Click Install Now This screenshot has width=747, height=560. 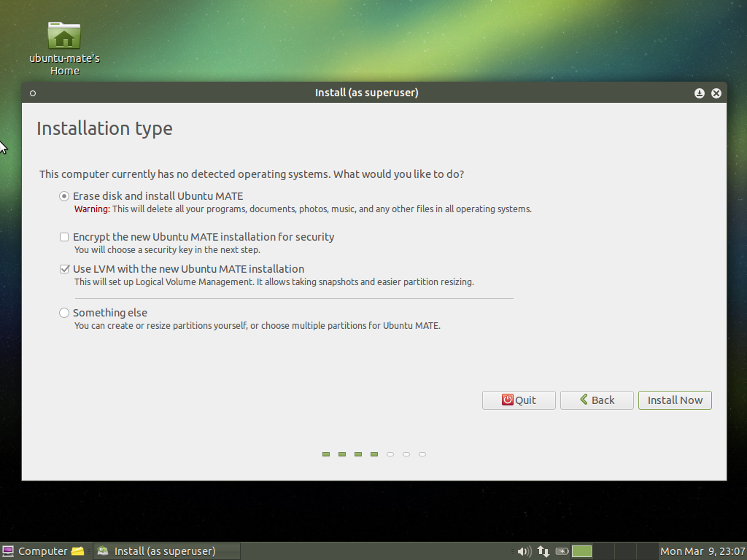tap(675, 400)
